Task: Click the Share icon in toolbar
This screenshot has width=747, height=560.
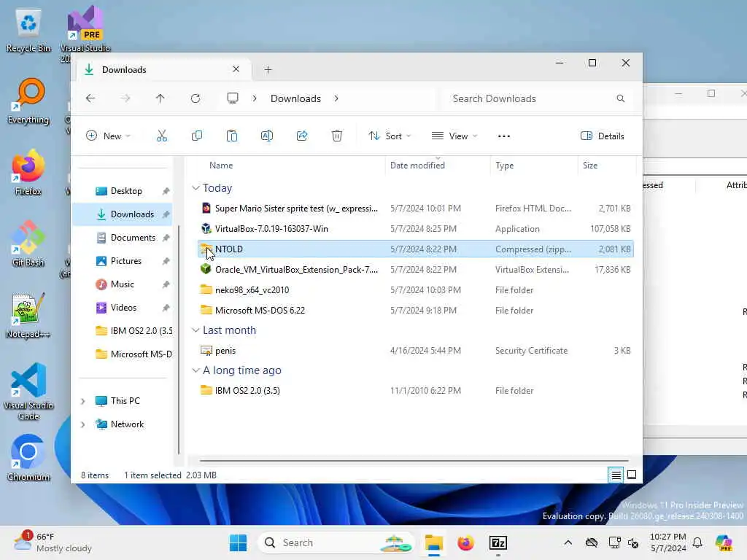Action: point(302,136)
